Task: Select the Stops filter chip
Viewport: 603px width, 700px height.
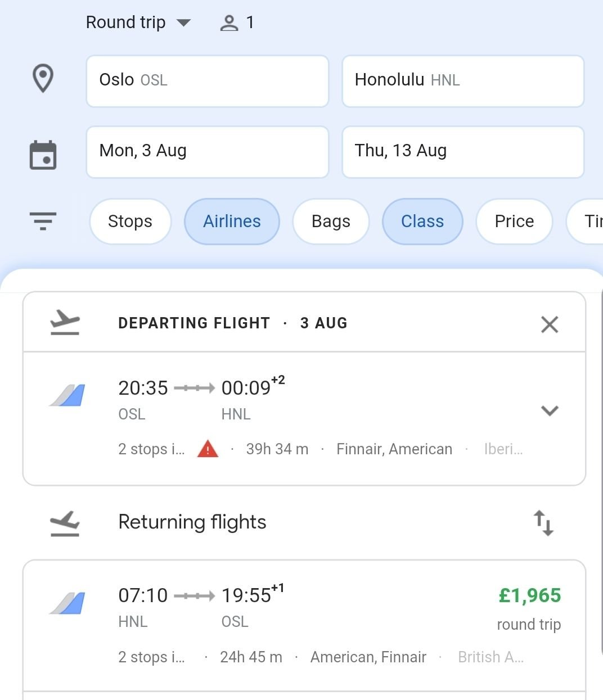Action: 130,222
